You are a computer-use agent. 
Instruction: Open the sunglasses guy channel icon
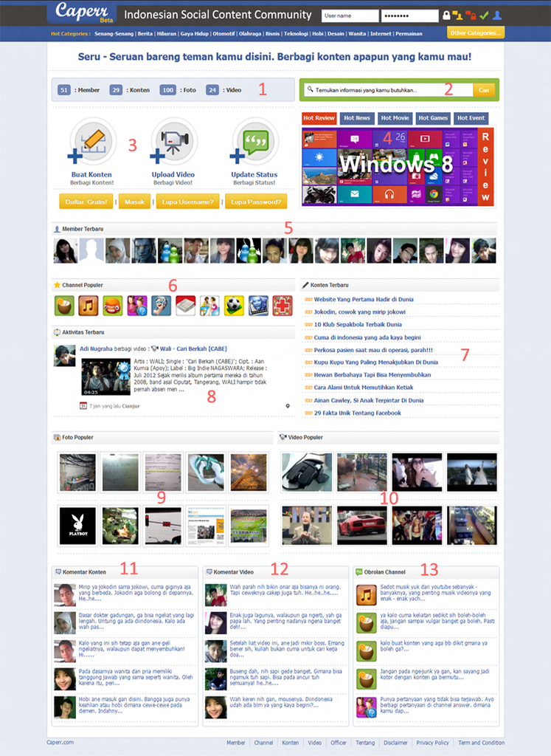tap(161, 306)
